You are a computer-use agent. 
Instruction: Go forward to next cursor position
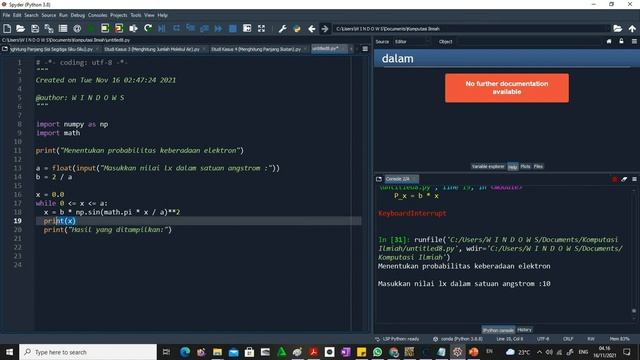point(325,29)
